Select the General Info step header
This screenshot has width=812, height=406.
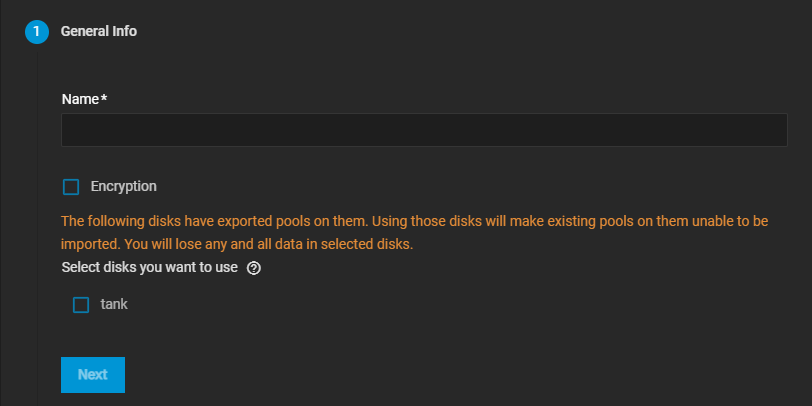point(98,31)
